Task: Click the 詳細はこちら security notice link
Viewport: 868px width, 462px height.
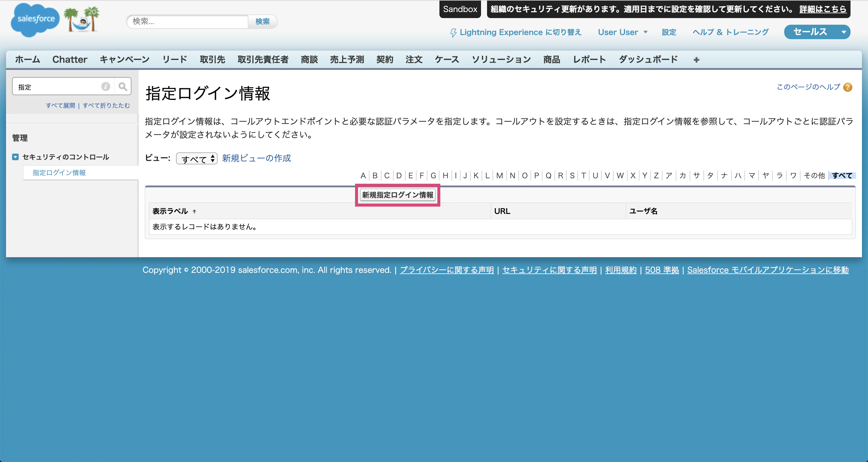Action: (823, 9)
